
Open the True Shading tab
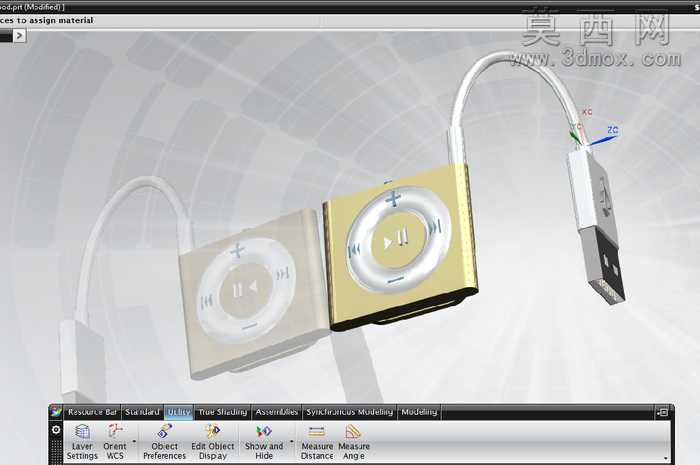coord(223,412)
